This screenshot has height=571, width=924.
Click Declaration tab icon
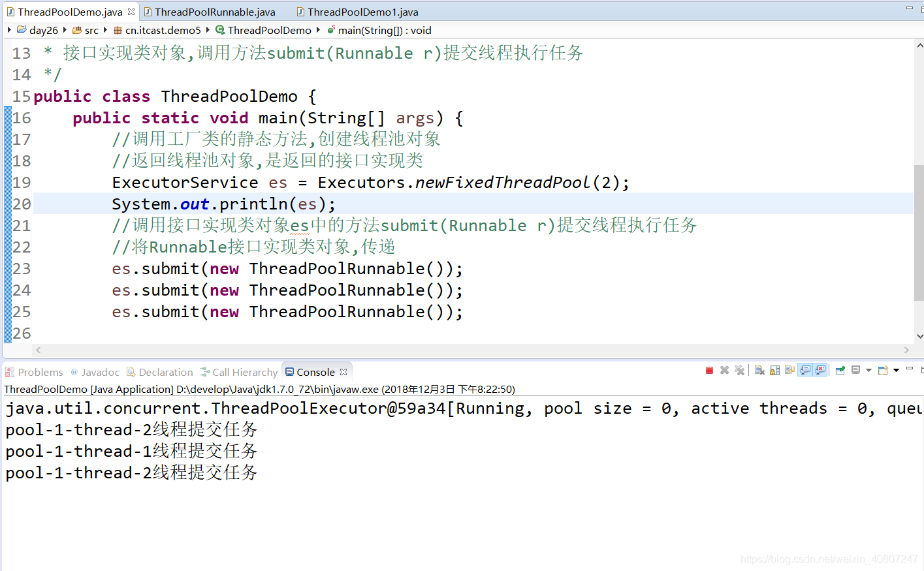(131, 372)
